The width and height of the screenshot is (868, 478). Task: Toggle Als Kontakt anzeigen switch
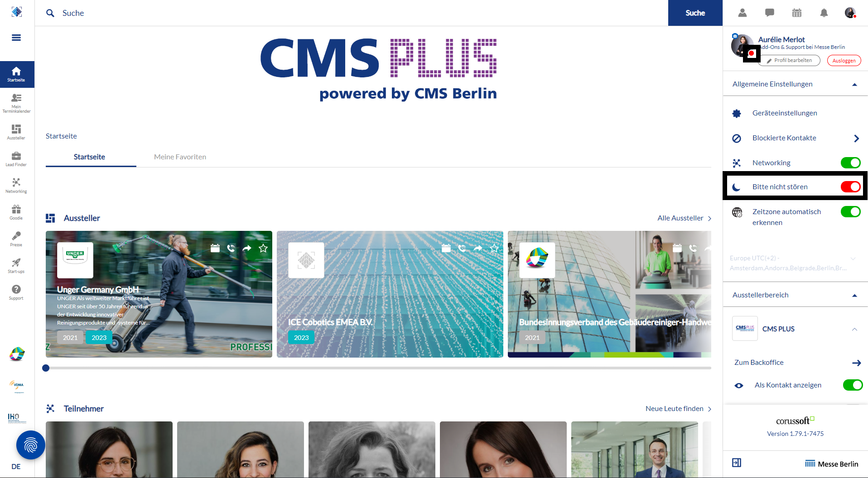point(853,385)
